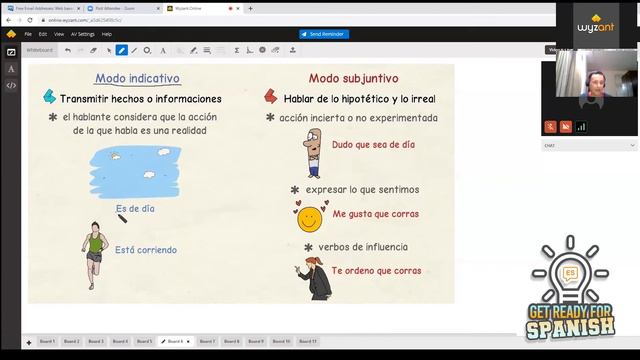Image resolution: width=640 pixels, height=360 pixels.
Task: Click the tutor webcam video thumbnail
Action: click(x=596, y=73)
